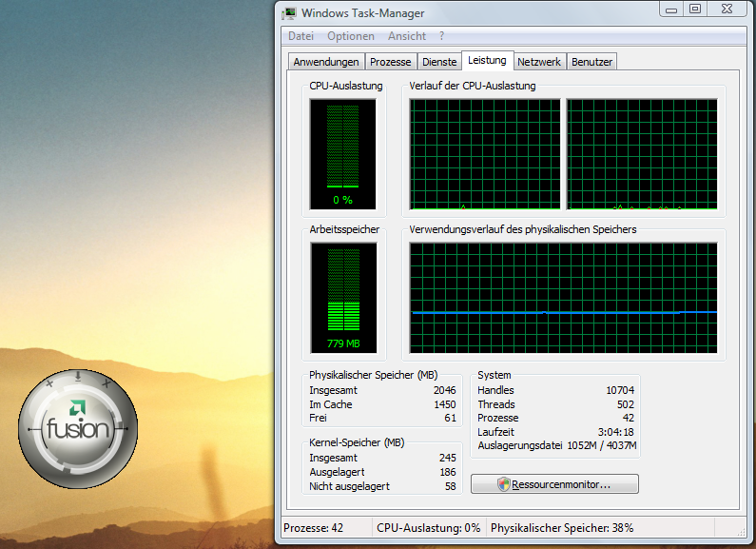
Task: Click the 'Im Cache' value 1450
Action: pos(444,404)
